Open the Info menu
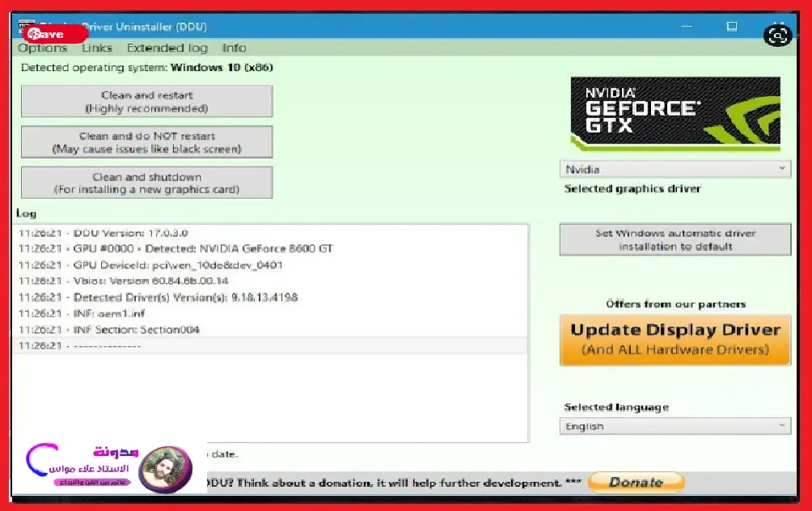 tap(234, 49)
